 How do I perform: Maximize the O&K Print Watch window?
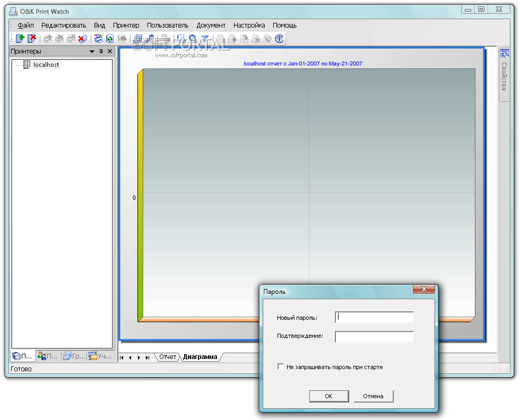482,10
